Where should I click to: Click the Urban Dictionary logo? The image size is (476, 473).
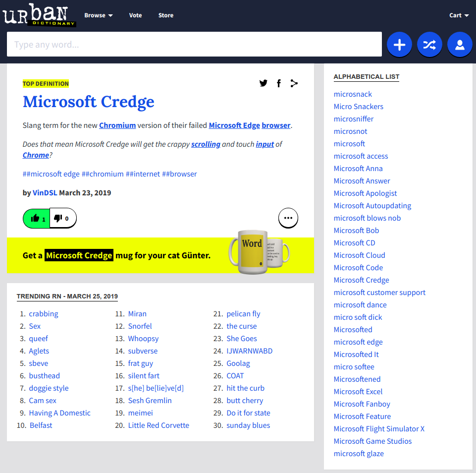39,15
